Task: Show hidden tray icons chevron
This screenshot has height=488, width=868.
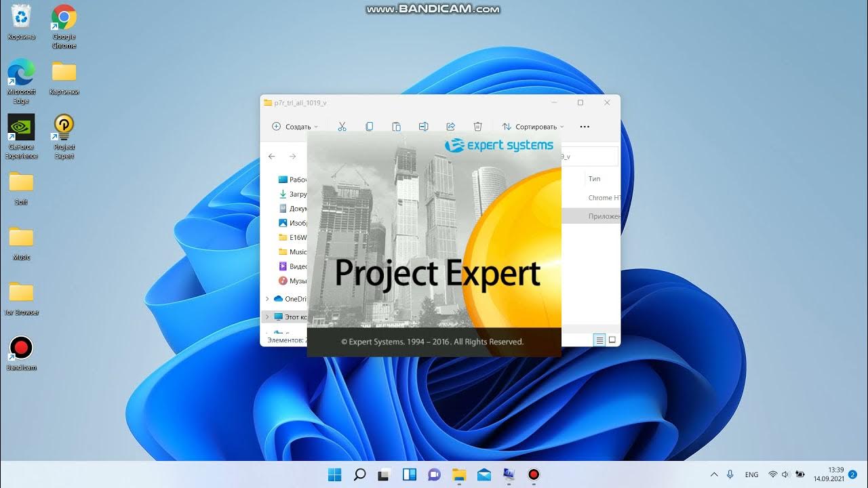Action: tap(714, 474)
